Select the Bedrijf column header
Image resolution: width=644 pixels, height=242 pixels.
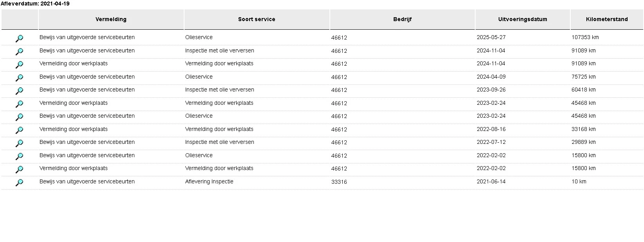402,19
